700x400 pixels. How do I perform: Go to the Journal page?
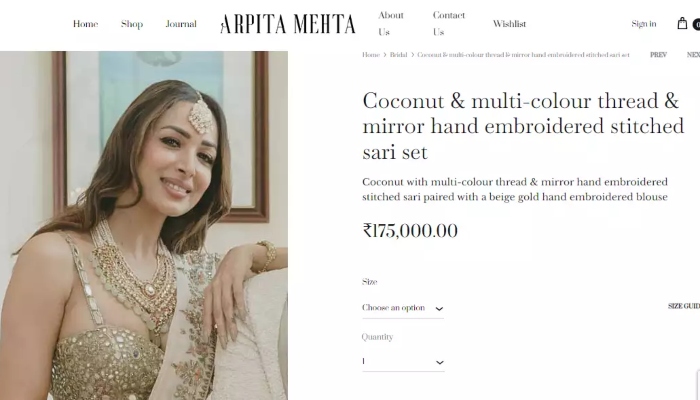tap(181, 24)
